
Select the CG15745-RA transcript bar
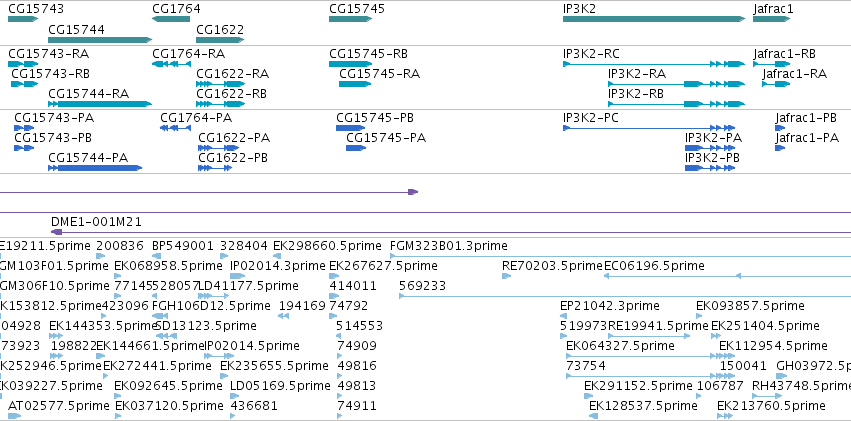(355, 84)
